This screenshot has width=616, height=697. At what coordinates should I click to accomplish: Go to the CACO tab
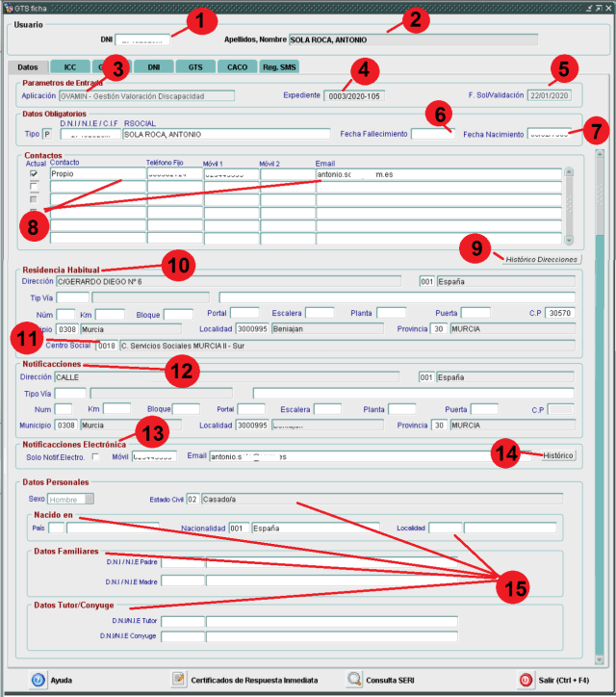[236, 66]
